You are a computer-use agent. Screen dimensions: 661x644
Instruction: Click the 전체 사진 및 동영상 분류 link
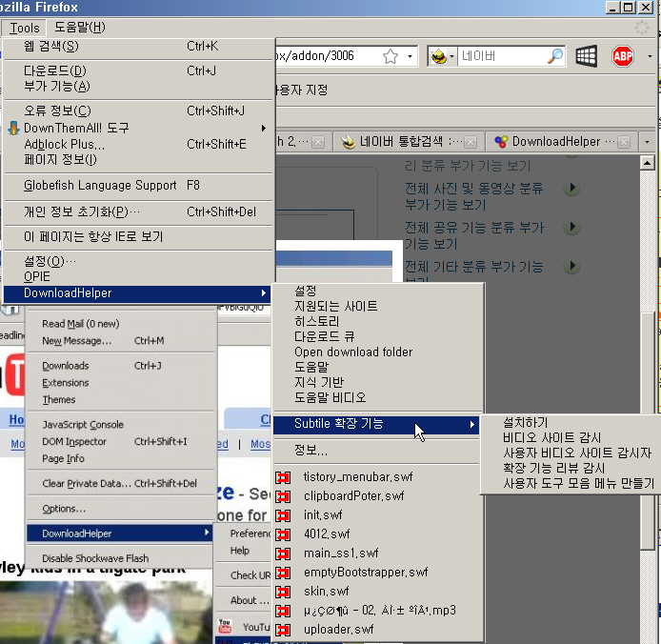pyautogui.click(x=473, y=196)
